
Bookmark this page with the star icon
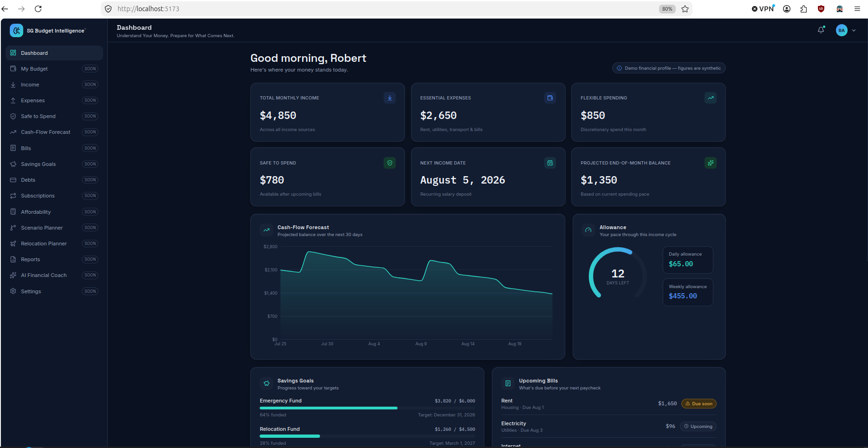[685, 9]
